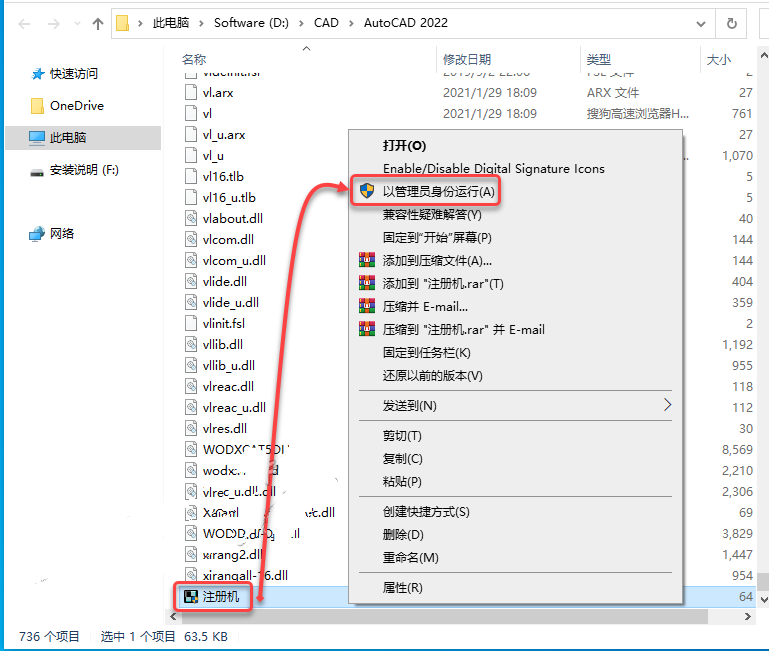Screen dimensions: 769x651
Task: Expand 发送到(N) submenu arrow
Action: pyautogui.click(x=667, y=405)
